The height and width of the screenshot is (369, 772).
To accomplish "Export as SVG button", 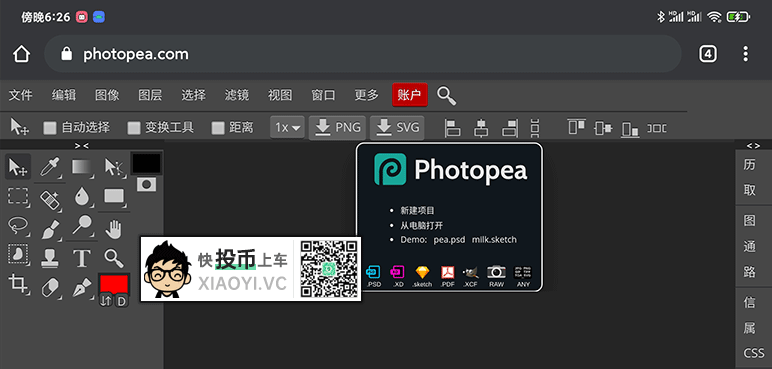I will 397,128.
